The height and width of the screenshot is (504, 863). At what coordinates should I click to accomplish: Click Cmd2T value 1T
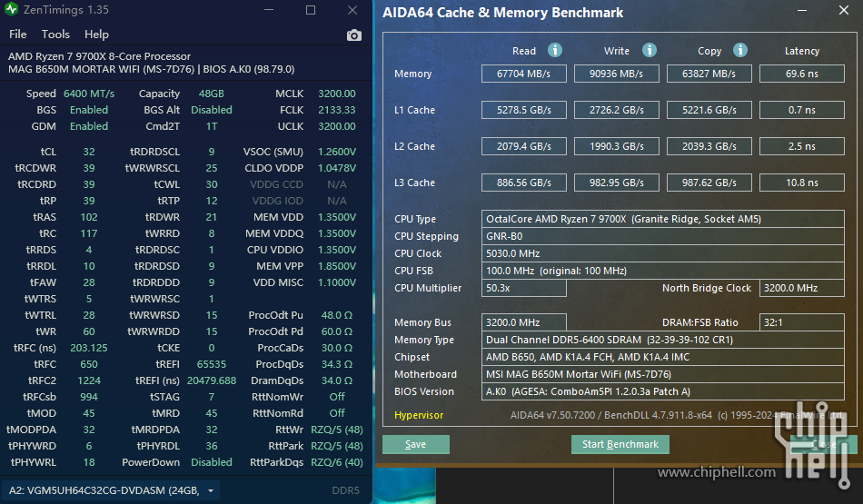click(212, 126)
